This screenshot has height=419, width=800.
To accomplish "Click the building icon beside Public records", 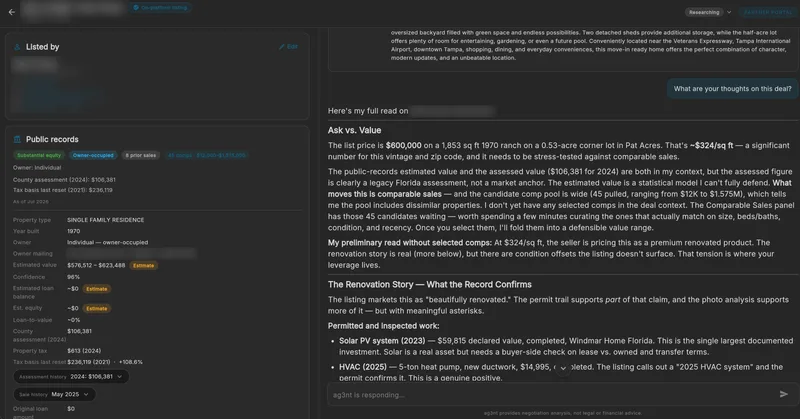I will point(17,139).
